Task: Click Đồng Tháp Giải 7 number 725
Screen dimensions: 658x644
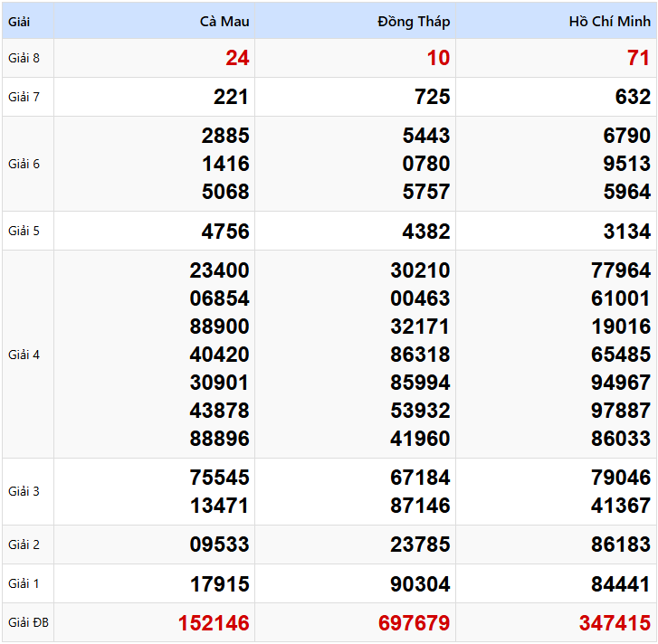Action: [x=433, y=97]
